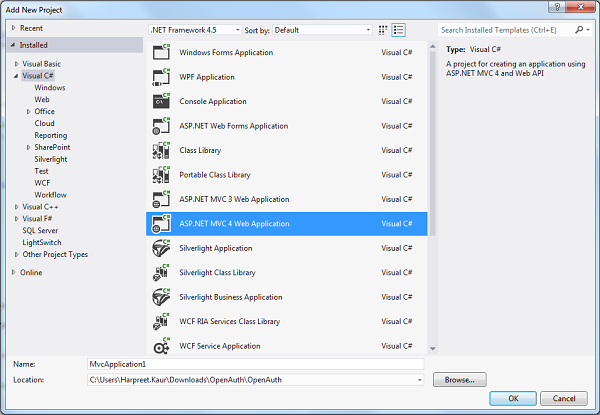Click the Name field containing MvcApplication1
The height and width of the screenshot is (415, 600).
(256, 364)
